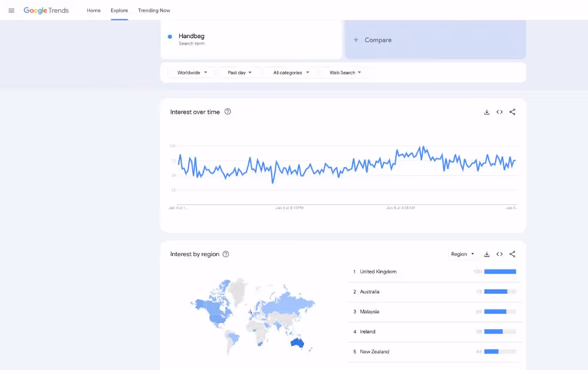Click the Search term label under Handbag
The image size is (588, 370).
coord(192,43)
